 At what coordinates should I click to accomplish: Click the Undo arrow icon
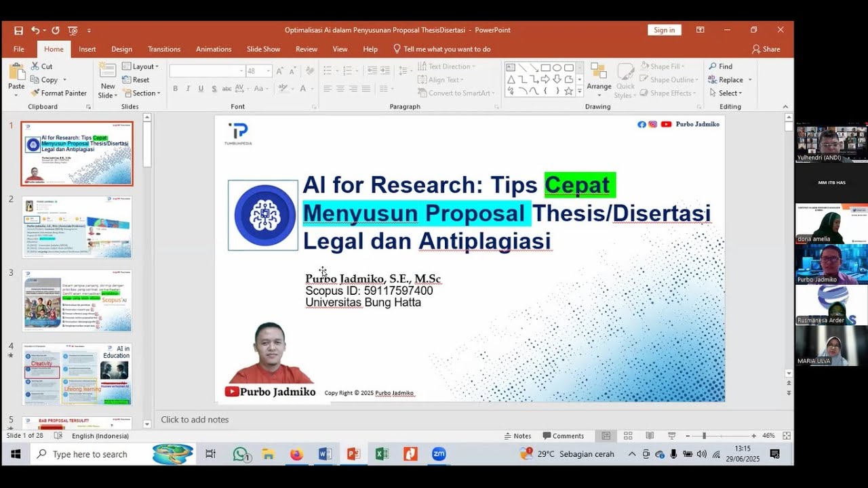35,30
